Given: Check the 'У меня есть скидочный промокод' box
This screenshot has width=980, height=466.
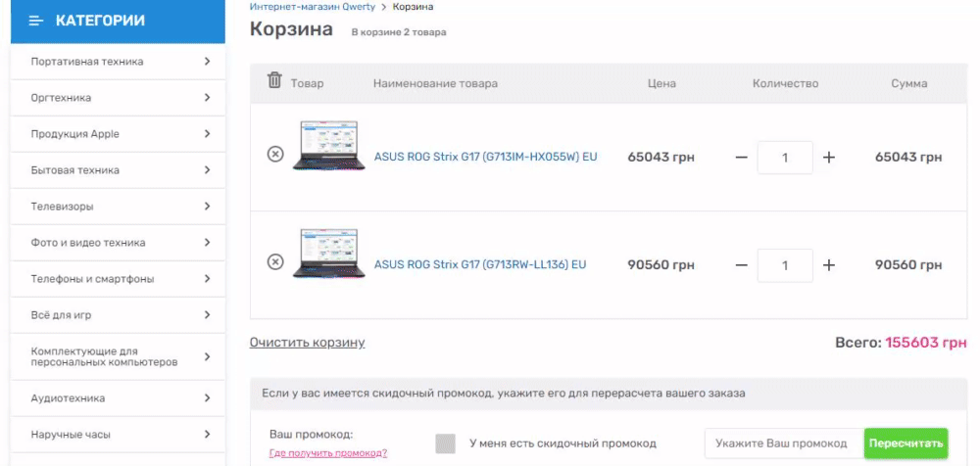Looking at the screenshot, I should [445, 443].
